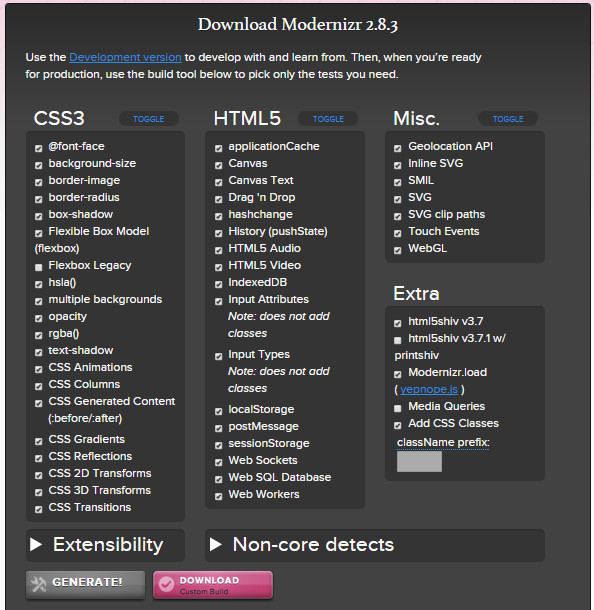Screen dimensions: 594x610
Task: Click the CSS Reflections label
Action: (90, 456)
